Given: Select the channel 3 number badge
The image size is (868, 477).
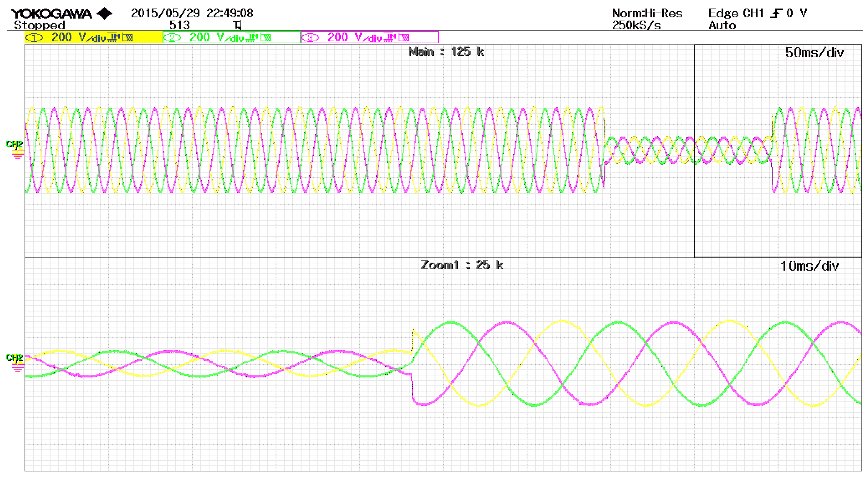Looking at the screenshot, I should pyautogui.click(x=310, y=38).
